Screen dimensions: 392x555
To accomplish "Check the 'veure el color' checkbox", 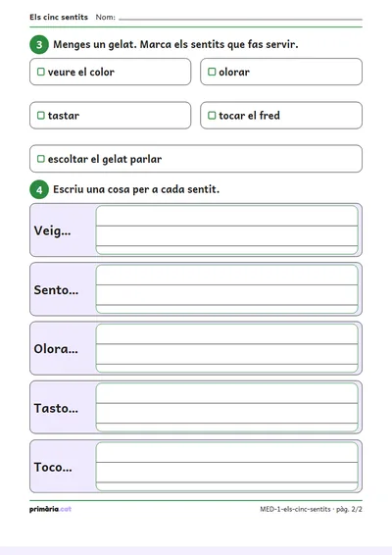I will pyautogui.click(x=41, y=72).
